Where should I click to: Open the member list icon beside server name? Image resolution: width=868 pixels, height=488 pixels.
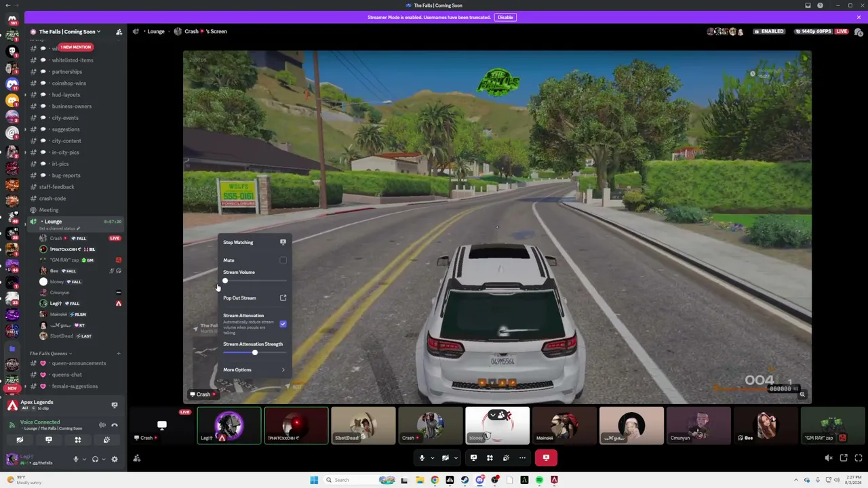pyautogui.click(x=119, y=32)
